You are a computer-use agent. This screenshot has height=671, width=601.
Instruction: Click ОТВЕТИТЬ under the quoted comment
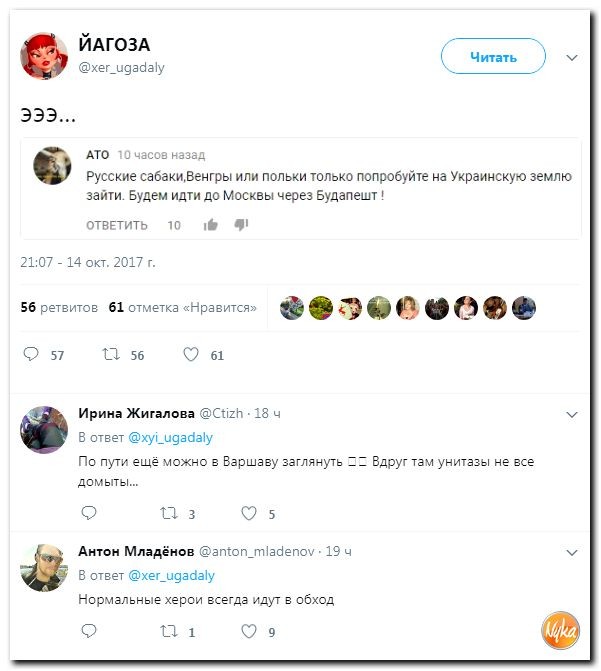pos(117,225)
